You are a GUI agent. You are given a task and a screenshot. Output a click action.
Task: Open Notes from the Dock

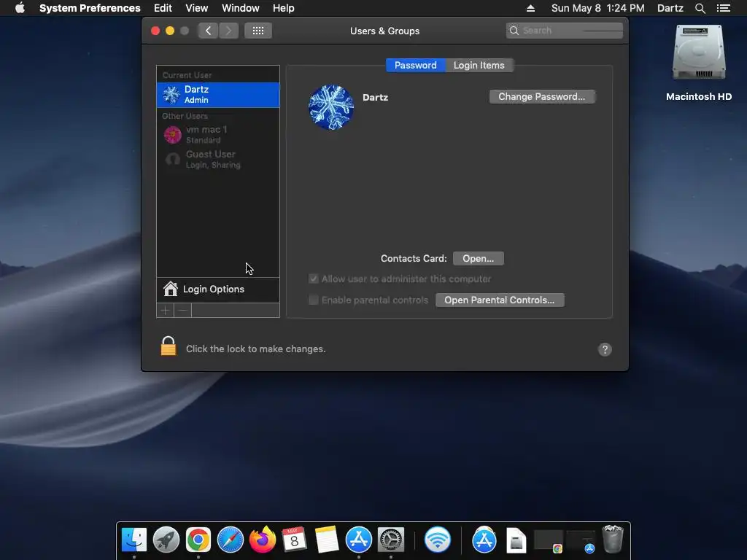[x=326, y=540]
